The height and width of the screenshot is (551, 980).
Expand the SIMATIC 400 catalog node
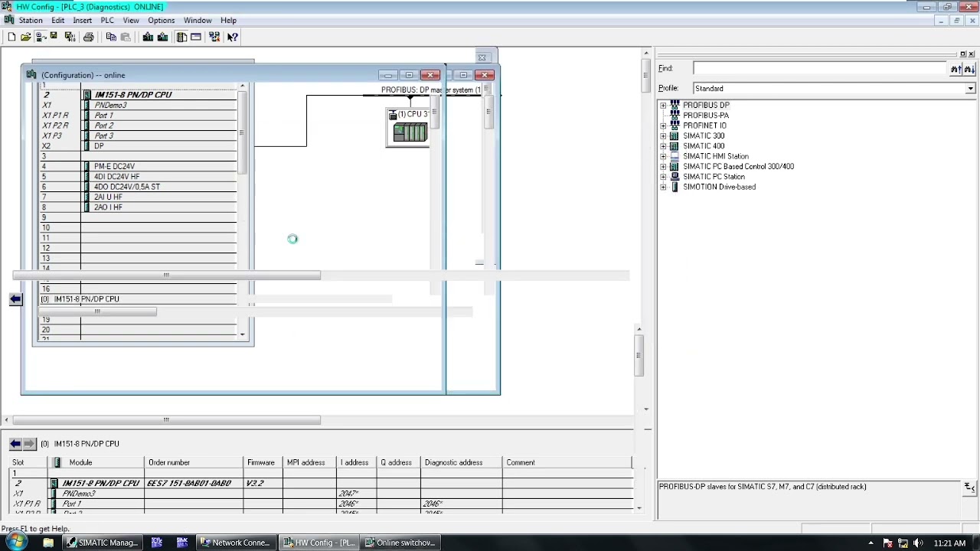(663, 146)
